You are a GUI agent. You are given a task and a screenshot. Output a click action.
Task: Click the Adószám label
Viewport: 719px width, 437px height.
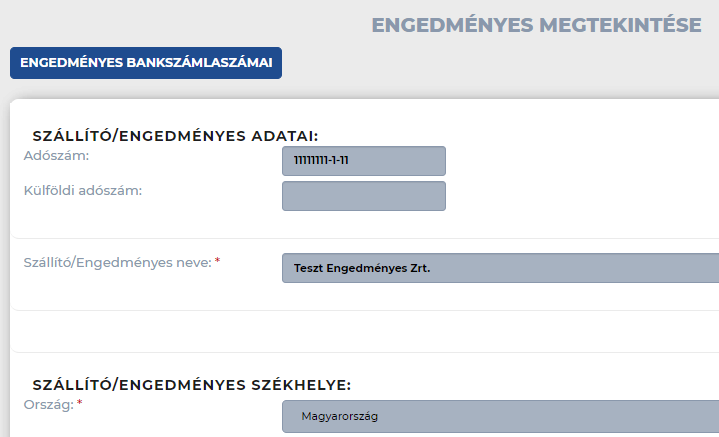point(56,156)
